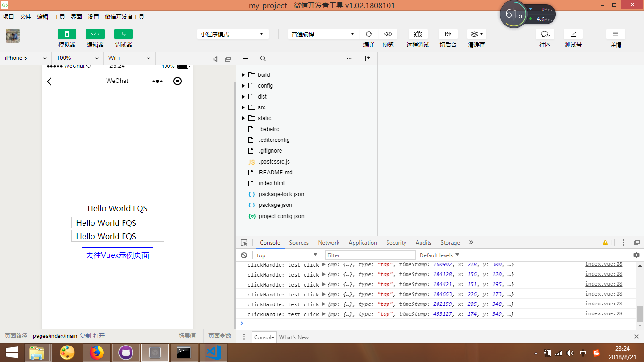Click the devtools warning count icon
This screenshot has height=362, width=644.
[607, 243]
